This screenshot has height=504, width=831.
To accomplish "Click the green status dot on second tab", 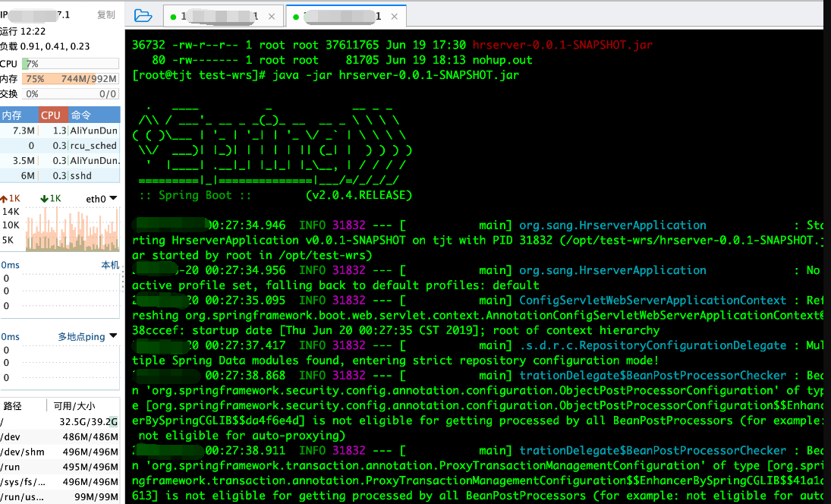I will point(296,17).
